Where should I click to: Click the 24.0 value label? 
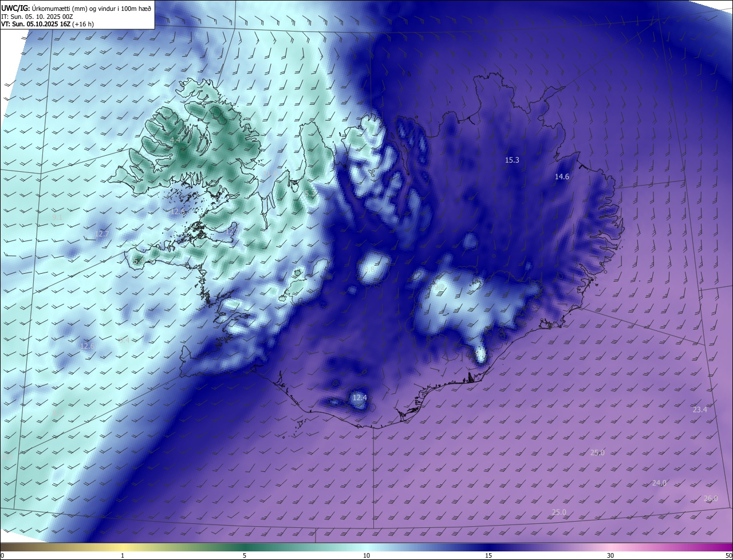pos(659,483)
